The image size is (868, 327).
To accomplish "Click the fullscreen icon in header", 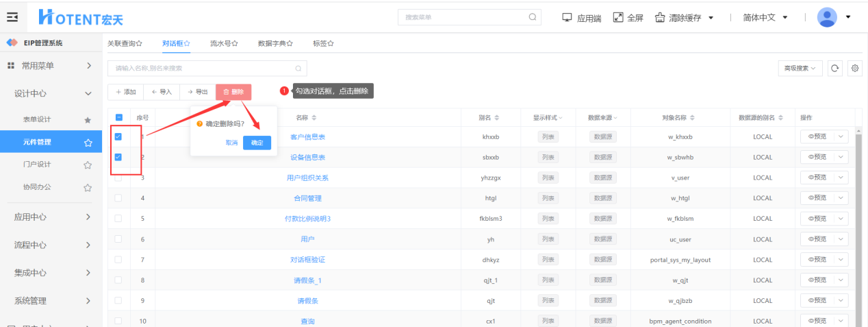I will click(618, 17).
